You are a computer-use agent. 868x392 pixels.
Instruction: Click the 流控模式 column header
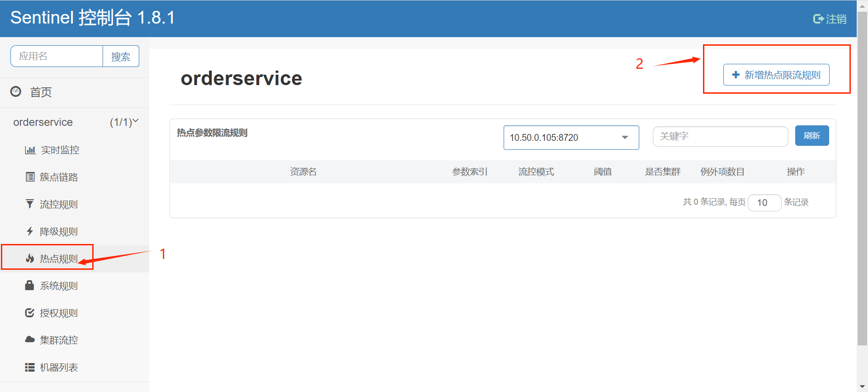(536, 172)
